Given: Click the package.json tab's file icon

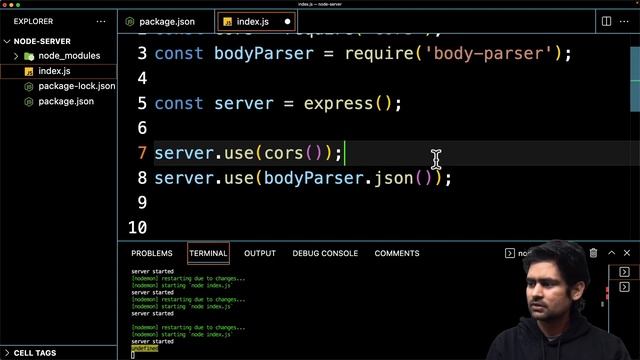Looking at the screenshot, I should pos(130,22).
